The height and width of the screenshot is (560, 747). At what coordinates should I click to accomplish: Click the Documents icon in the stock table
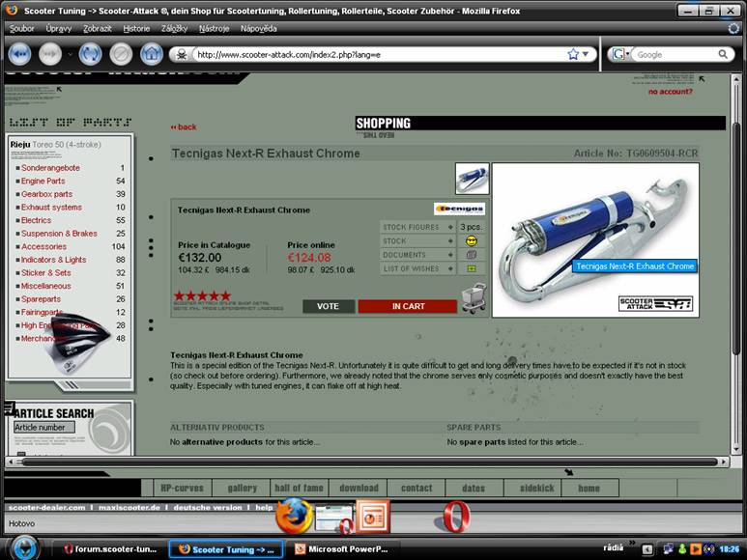point(471,255)
